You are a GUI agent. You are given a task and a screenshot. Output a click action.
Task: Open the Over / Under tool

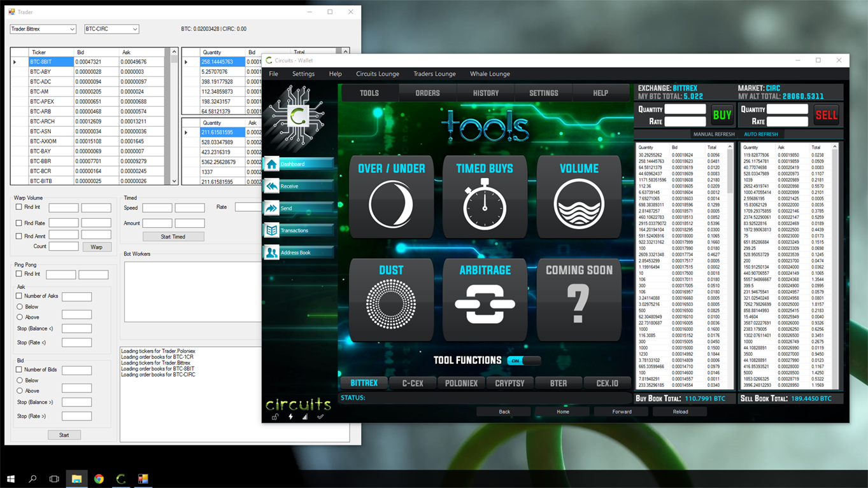391,197
